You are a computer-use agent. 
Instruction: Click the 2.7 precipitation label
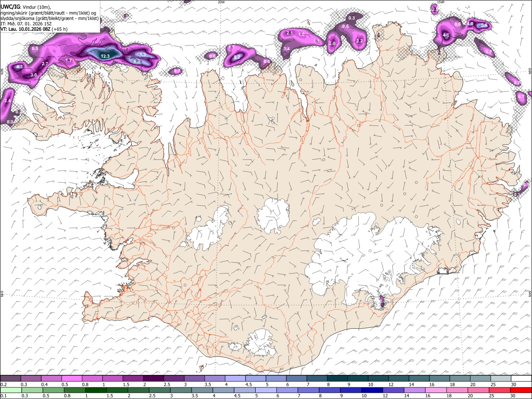45,64
